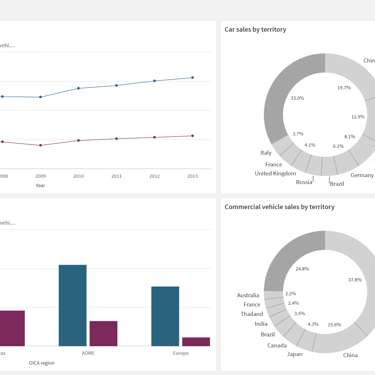Select the China label in commercial chart

tap(350, 355)
